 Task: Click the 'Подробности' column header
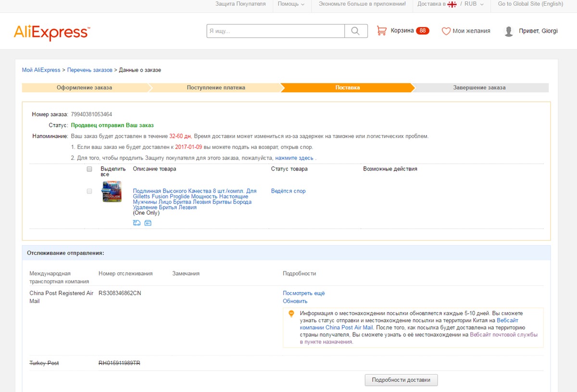[299, 273]
